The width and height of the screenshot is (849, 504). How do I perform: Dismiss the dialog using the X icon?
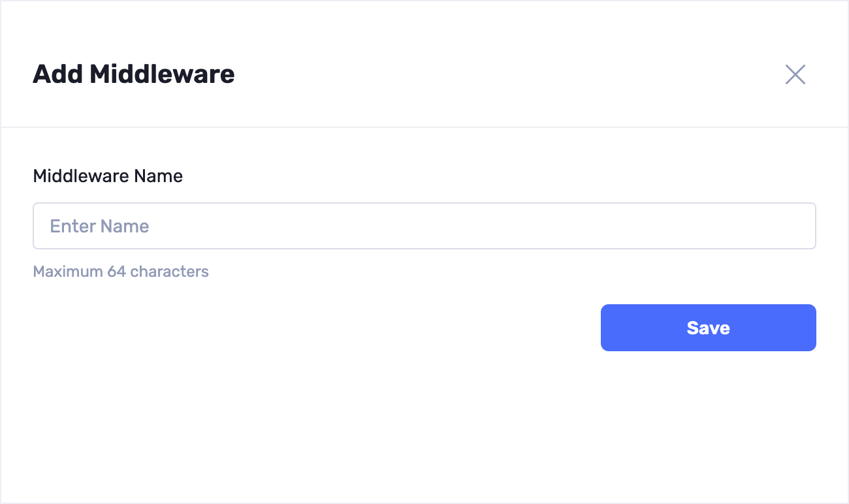click(x=795, y=74)
